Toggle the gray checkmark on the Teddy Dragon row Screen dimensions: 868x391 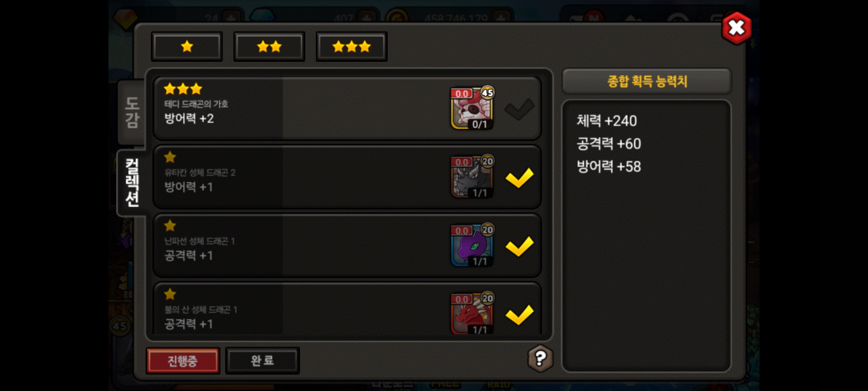[x=519, y=109]
